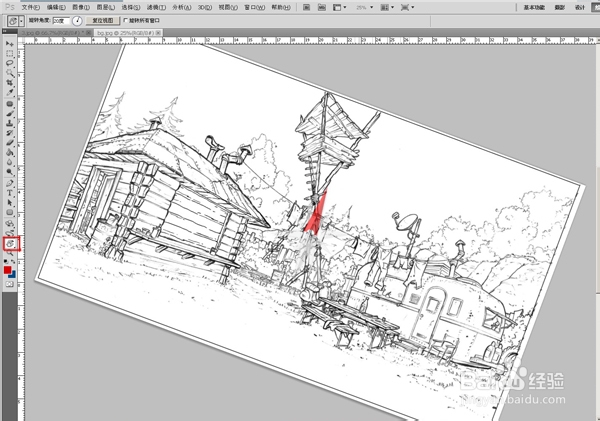600x421 pixels.
Task: Launch Bridge from the application bar
Action: tap(306, 7)
